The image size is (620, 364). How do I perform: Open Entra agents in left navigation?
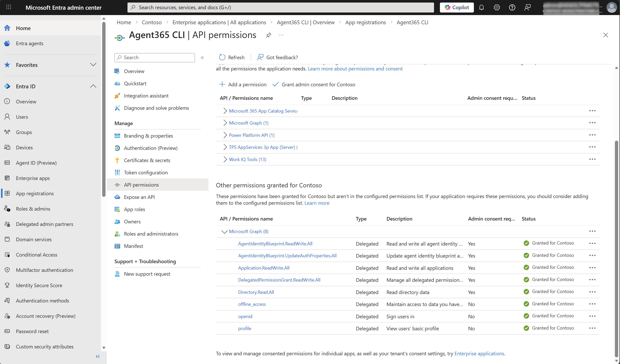(29, 43)
